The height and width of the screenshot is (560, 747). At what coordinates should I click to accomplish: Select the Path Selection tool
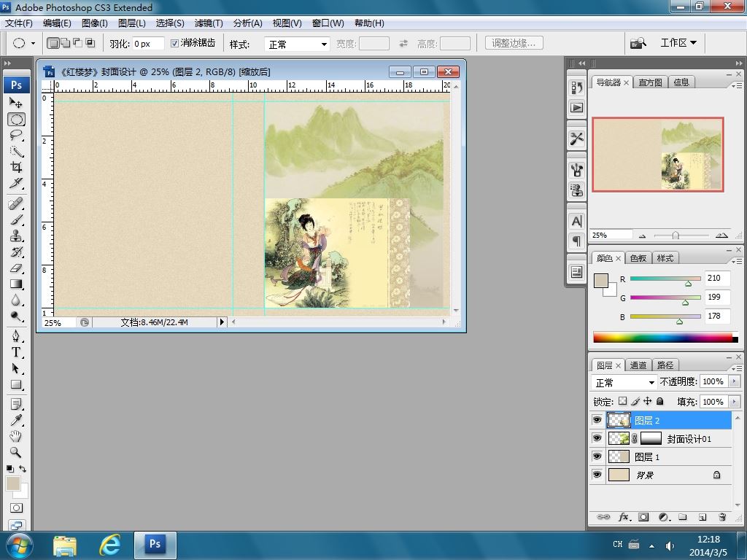(16, 368)
